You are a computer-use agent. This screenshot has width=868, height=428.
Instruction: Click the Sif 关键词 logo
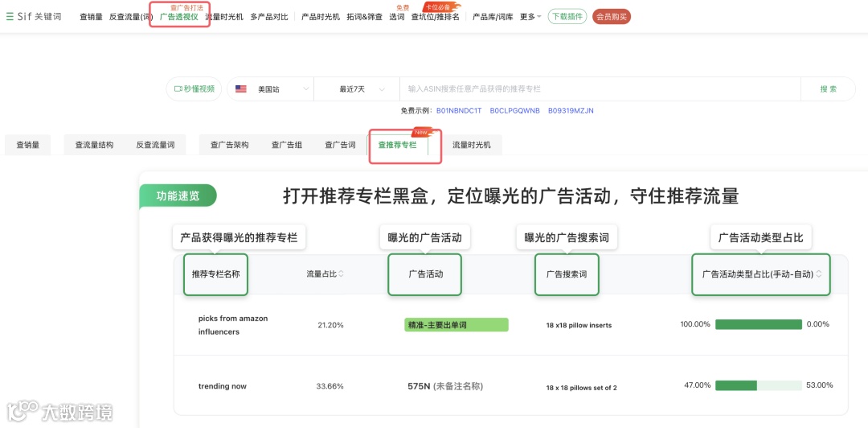point(39,17)
